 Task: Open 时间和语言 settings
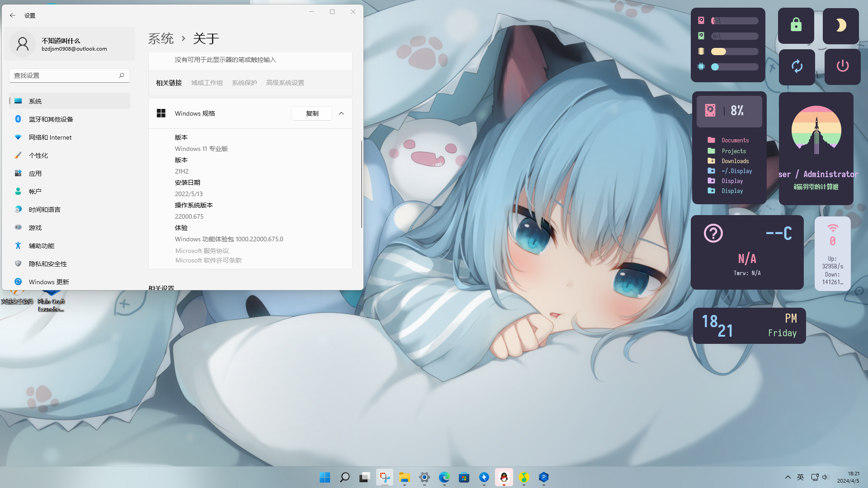click(x=69, y=210)
